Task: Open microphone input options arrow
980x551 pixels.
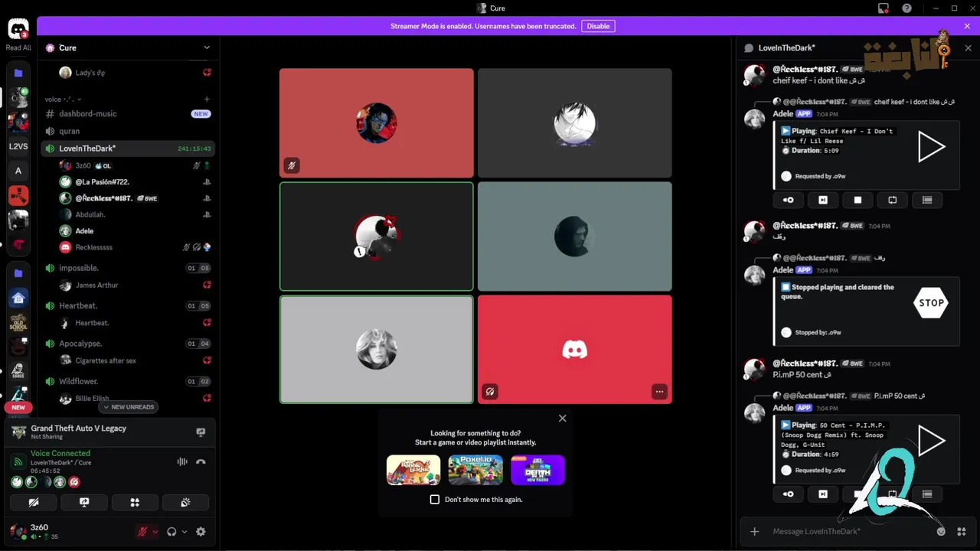Action: 155,532
